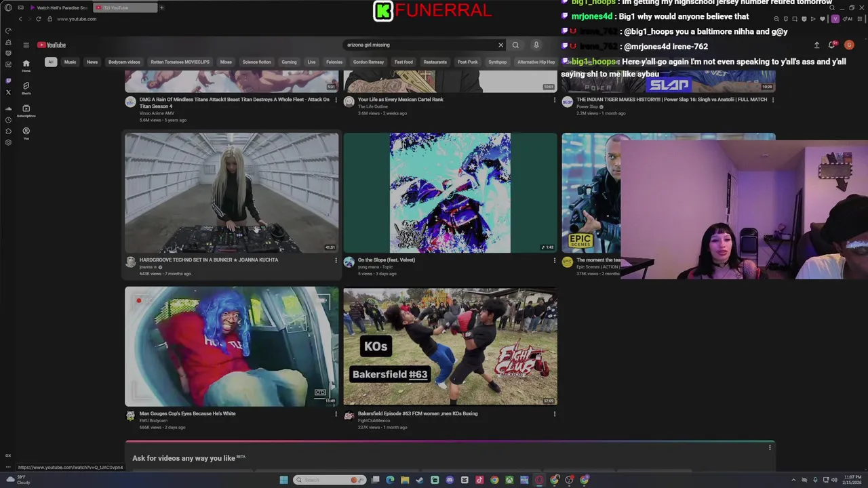This screenshot has height=488, width=868.
Task: Open the Bakersfield #63 KOs thumbnail
Action: pos(450,346)
